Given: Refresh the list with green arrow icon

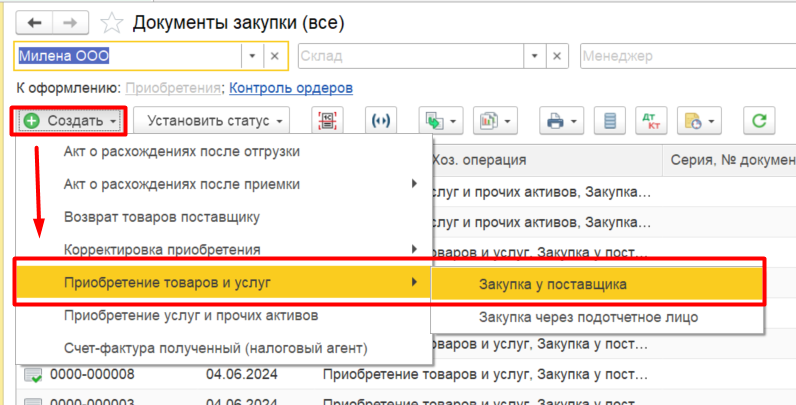Looking at the screenshot, I should point(759,121).
